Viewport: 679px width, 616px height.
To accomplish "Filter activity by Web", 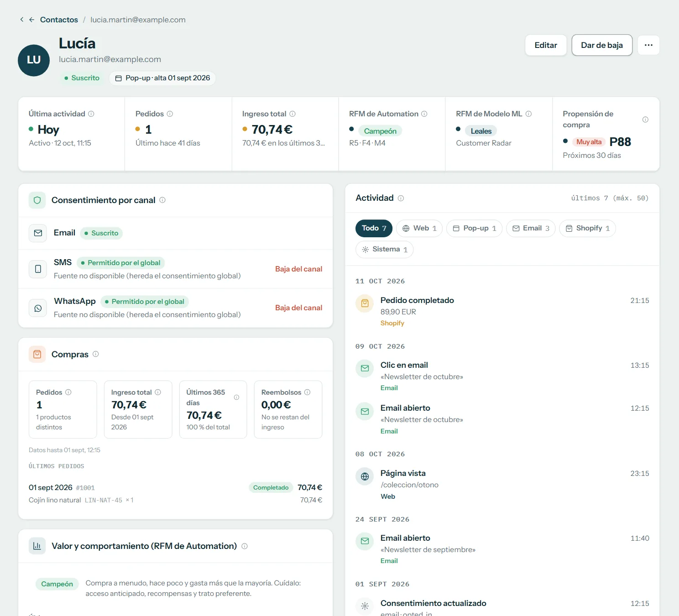I will pos(419,228).
